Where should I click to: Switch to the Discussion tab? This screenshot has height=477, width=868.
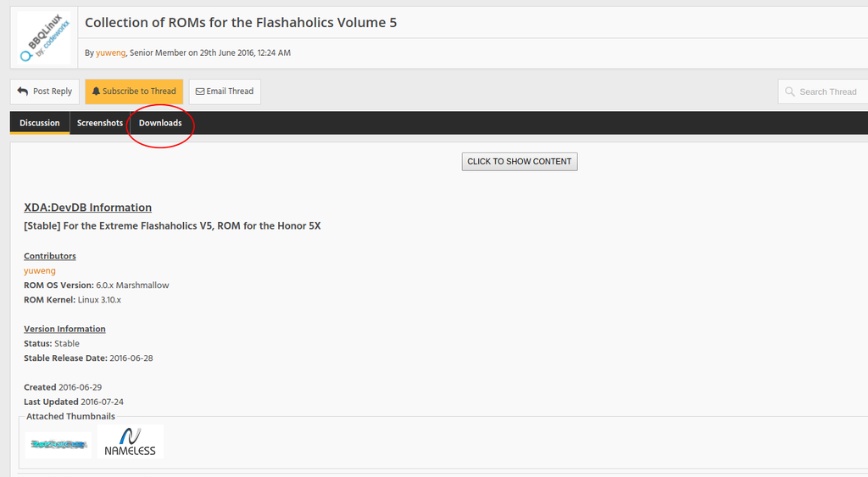[x=40, y=123]
